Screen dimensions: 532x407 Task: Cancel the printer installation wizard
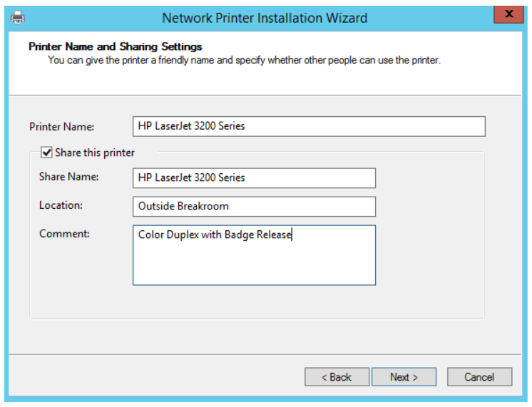(x=479, y=377)
